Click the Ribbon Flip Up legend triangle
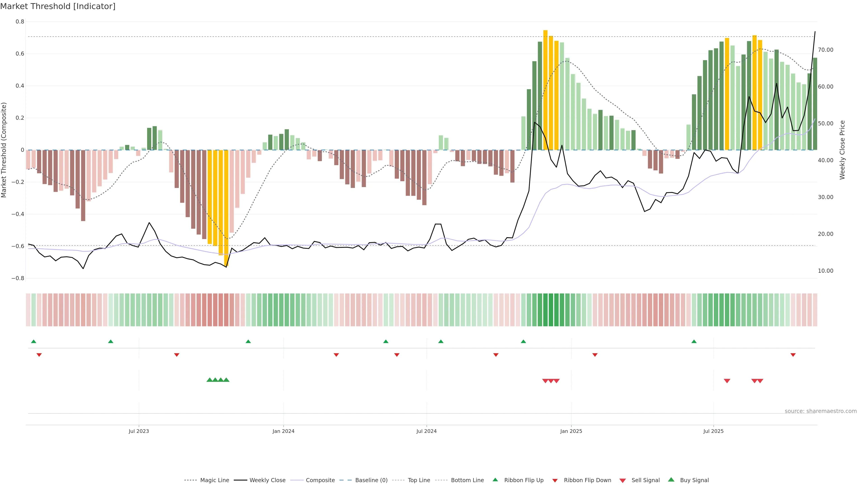 [495, 480]
